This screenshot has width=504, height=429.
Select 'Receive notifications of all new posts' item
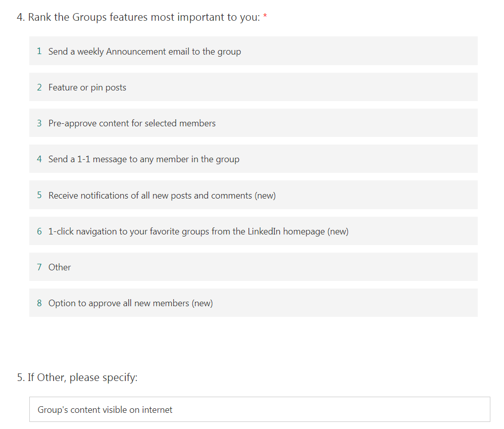click(254, 195)
